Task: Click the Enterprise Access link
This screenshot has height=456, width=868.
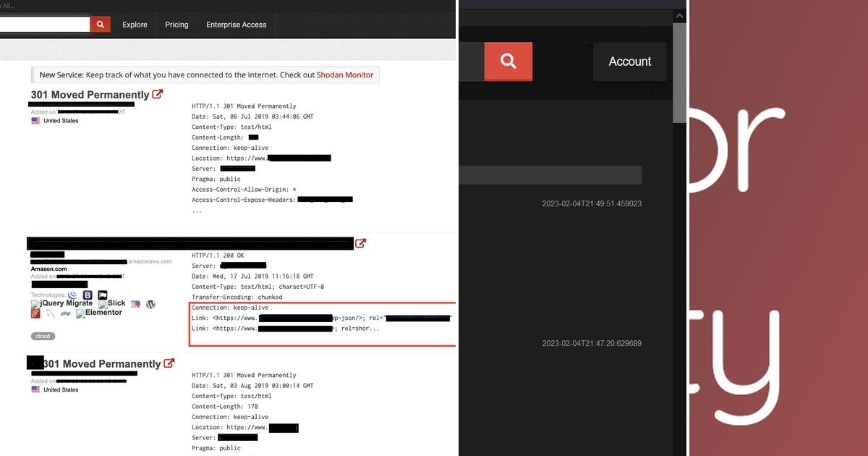Action: [236, 24]
